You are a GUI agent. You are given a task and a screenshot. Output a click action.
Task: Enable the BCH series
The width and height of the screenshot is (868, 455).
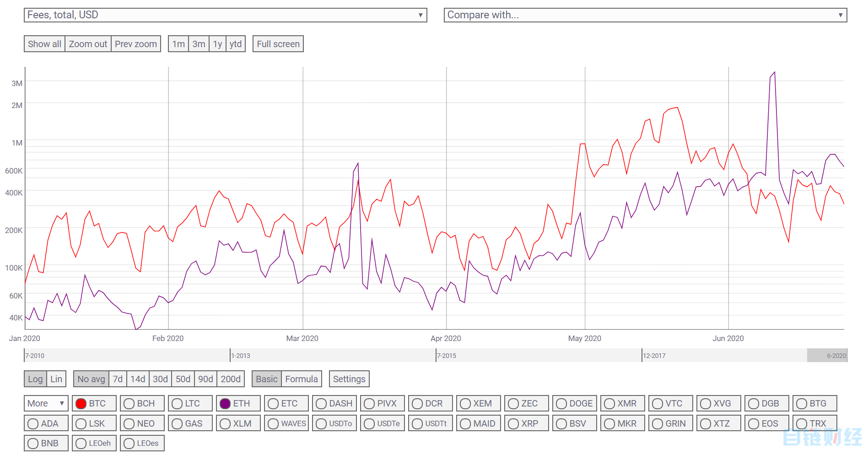[x=142, y=403]
